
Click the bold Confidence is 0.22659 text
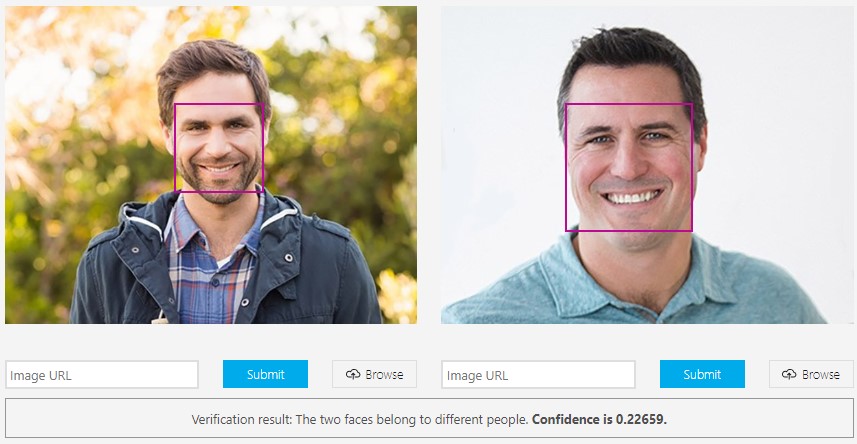click(599, 419)
